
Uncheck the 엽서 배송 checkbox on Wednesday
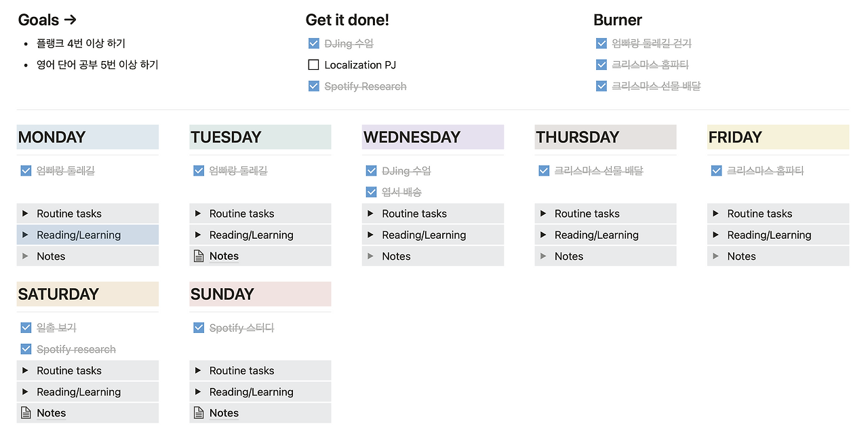point(371,192)
